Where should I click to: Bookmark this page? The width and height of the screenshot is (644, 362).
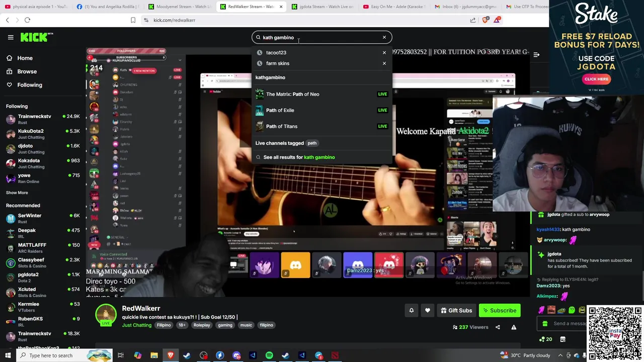pos(133,20)
